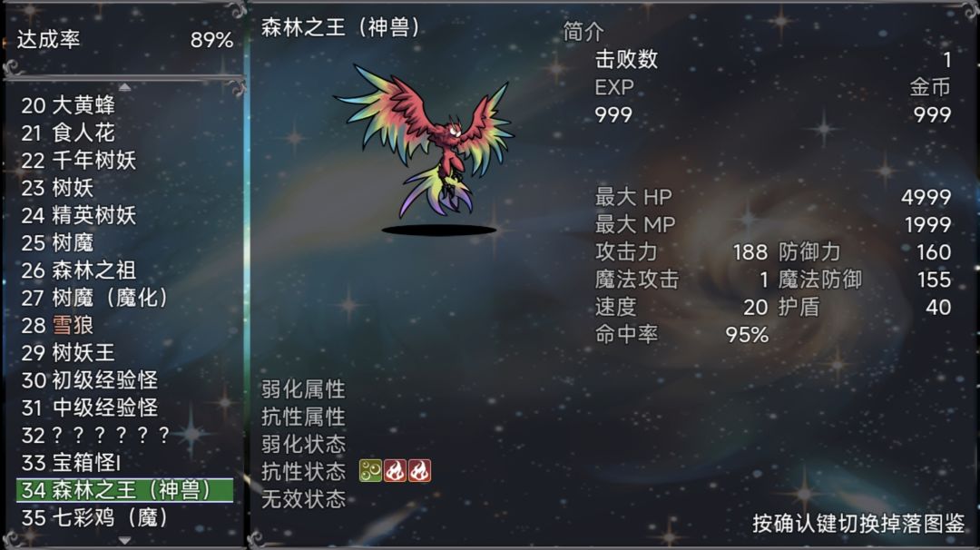Click the first red flame status icon
Image resolution: width=980 pixels, height=550 pixels.
[x=395, y=471]
